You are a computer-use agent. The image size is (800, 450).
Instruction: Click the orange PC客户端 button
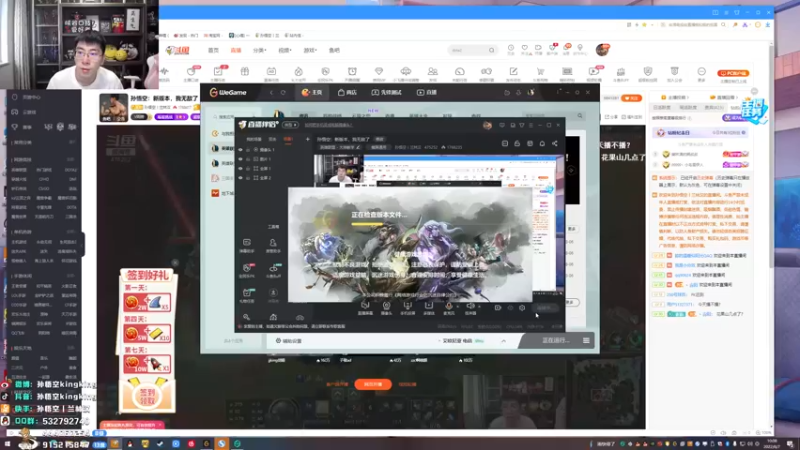(733, 73)
